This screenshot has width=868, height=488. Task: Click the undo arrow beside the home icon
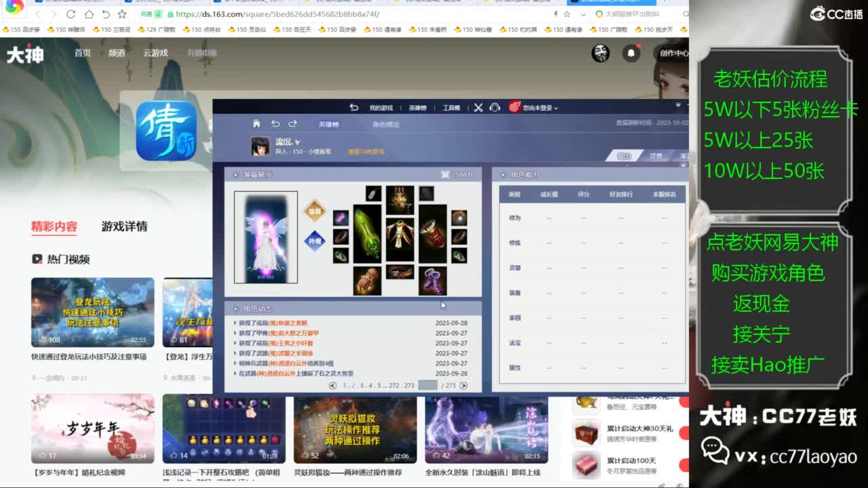[x=275, y=123]
